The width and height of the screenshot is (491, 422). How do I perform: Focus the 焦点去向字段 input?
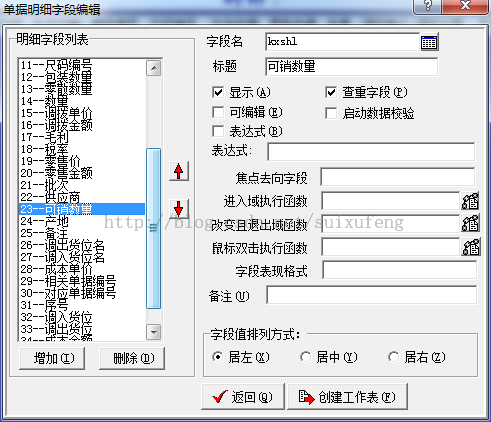tap(398, 177)
